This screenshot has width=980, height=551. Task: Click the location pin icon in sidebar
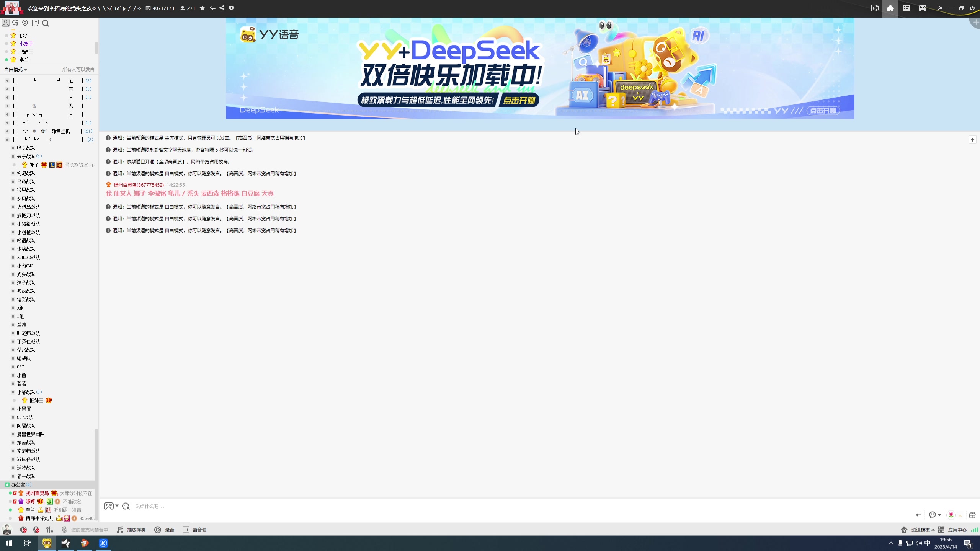tap(25, 23)
